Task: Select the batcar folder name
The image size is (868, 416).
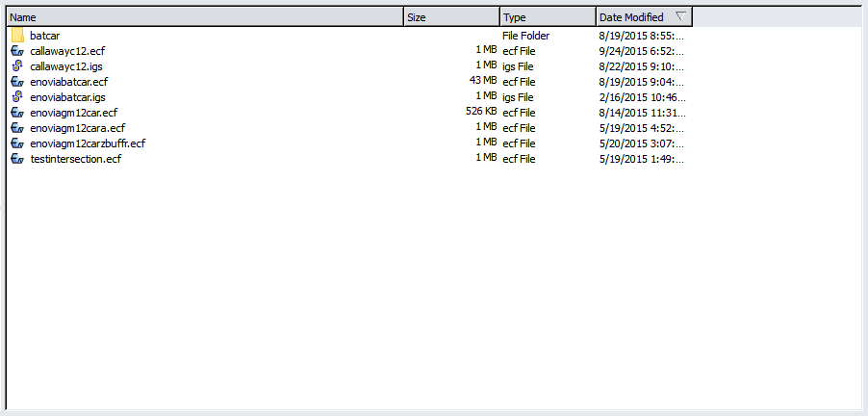Action: [x=44, y=36]
